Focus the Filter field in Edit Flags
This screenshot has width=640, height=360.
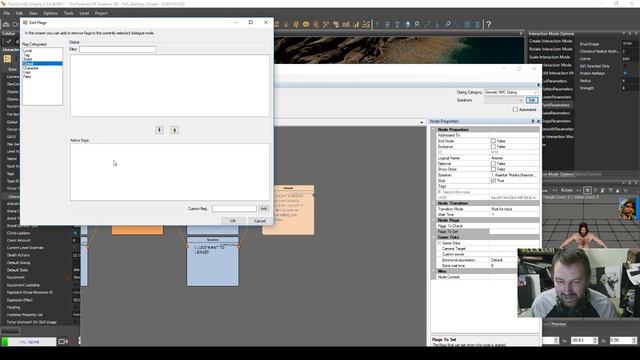tap(117, 49)
